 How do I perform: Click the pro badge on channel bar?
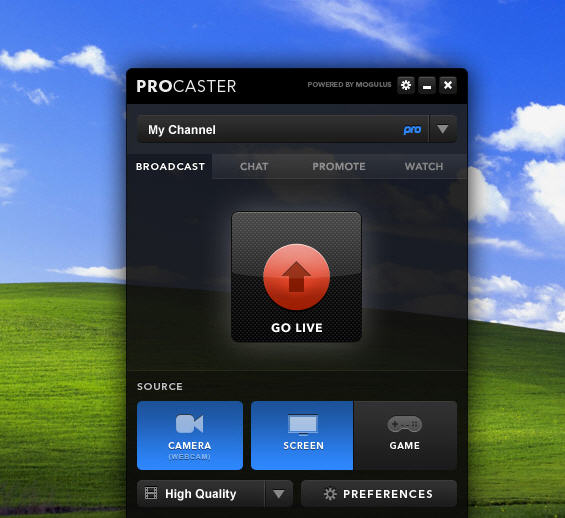[412, 130]
